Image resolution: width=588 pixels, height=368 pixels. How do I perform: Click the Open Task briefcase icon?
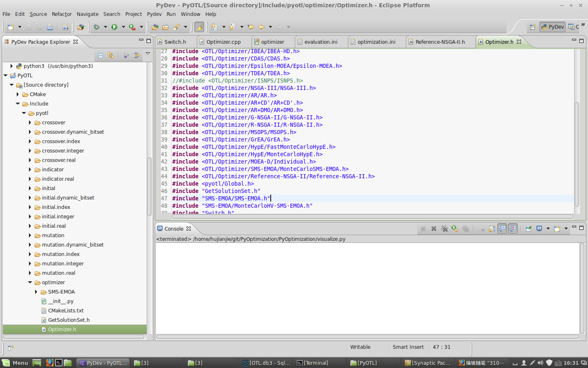click(165, 27)
